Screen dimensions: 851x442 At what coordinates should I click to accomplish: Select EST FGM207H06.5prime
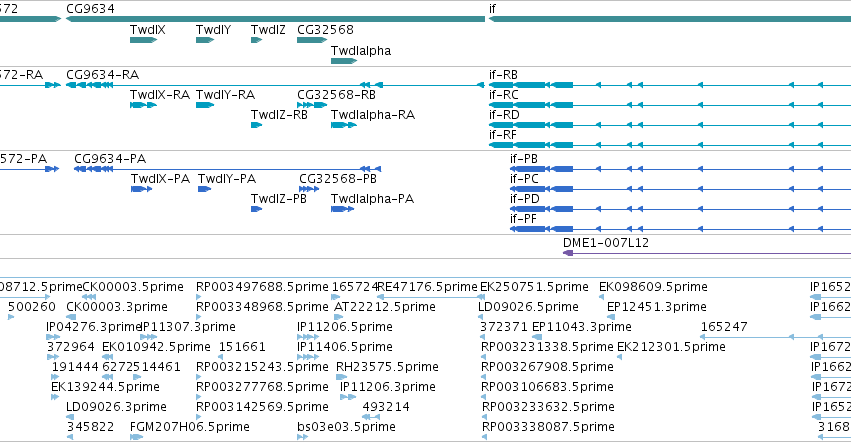[x=189, y=428]
